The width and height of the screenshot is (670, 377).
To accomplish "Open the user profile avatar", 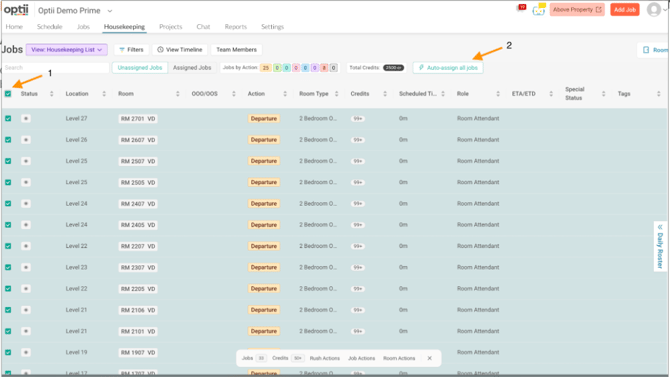I will (654, 9).
